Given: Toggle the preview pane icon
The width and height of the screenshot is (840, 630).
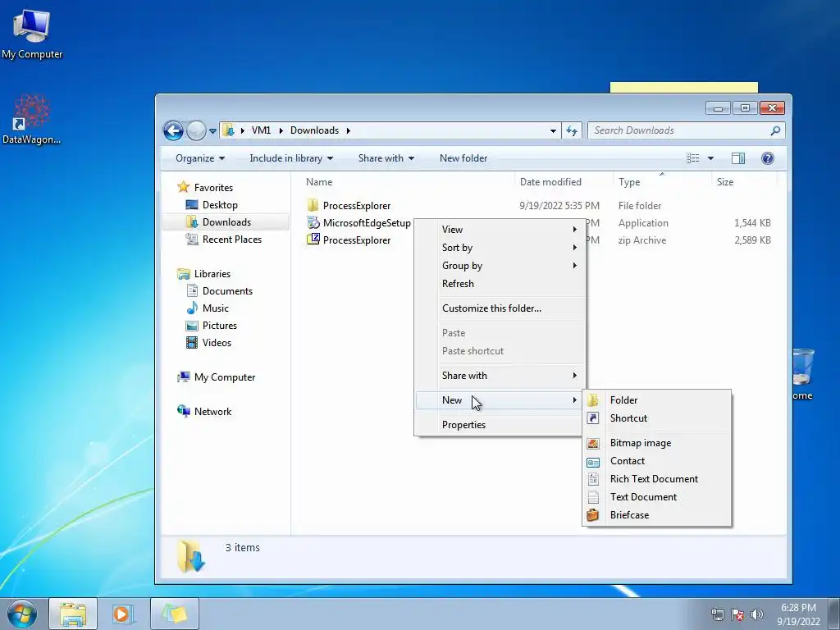Looking at the screenshot, I should [738, 158].
